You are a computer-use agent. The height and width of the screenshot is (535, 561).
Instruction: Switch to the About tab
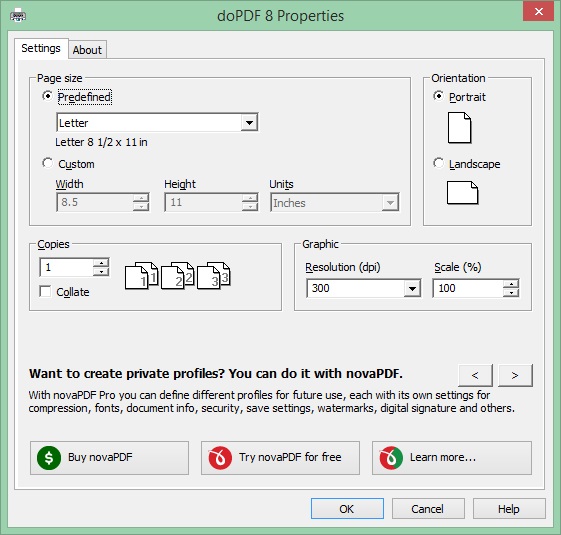(x=87, y=50)
